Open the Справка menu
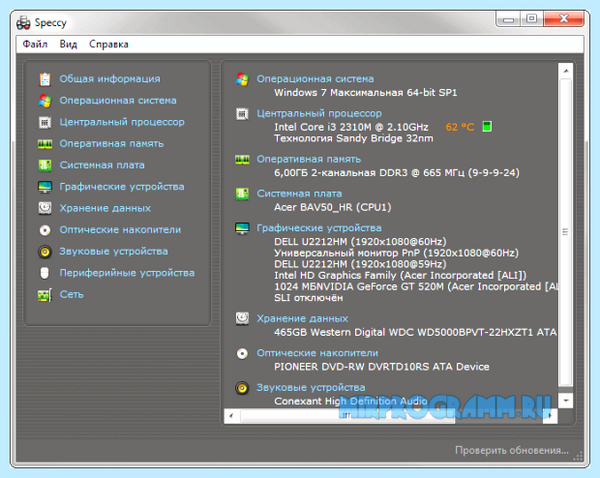Viewport: 600px width, 478px height. click(x=109, y=44)
